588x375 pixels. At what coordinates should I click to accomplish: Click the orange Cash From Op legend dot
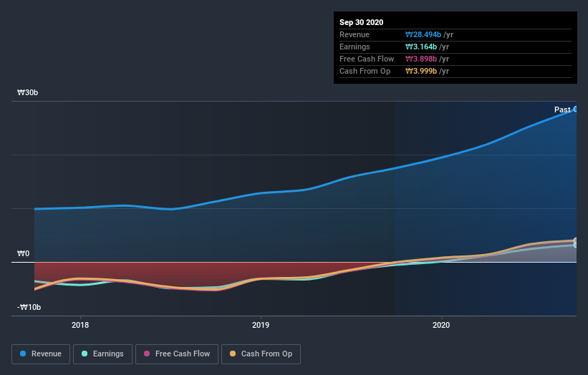tap(233, 354)
